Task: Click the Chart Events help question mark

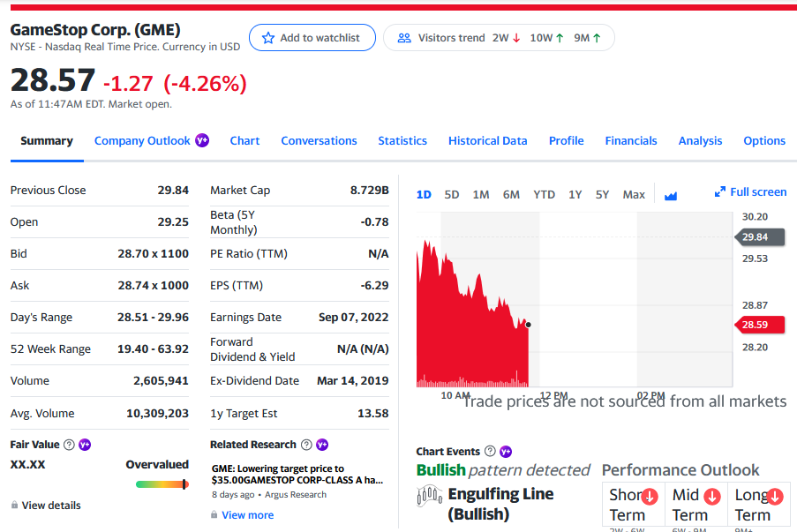Action: pyautogui.click(x=490, y=451)
